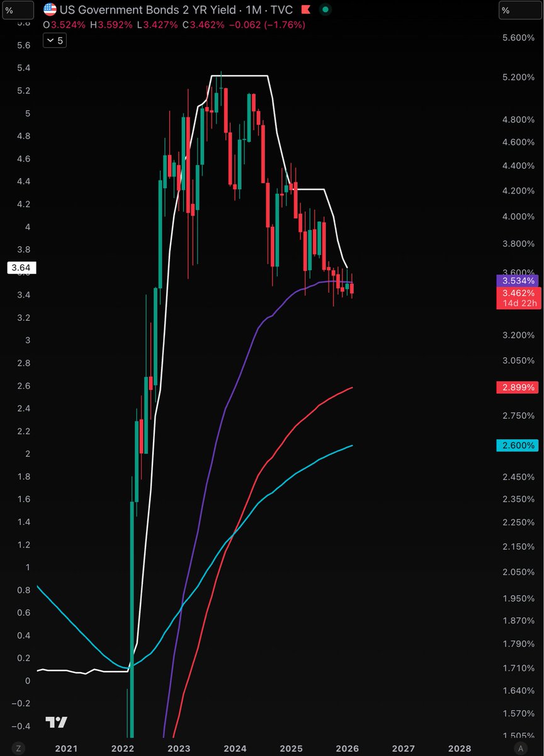Click the 2024 label on time axis

[x=235, y=748]
